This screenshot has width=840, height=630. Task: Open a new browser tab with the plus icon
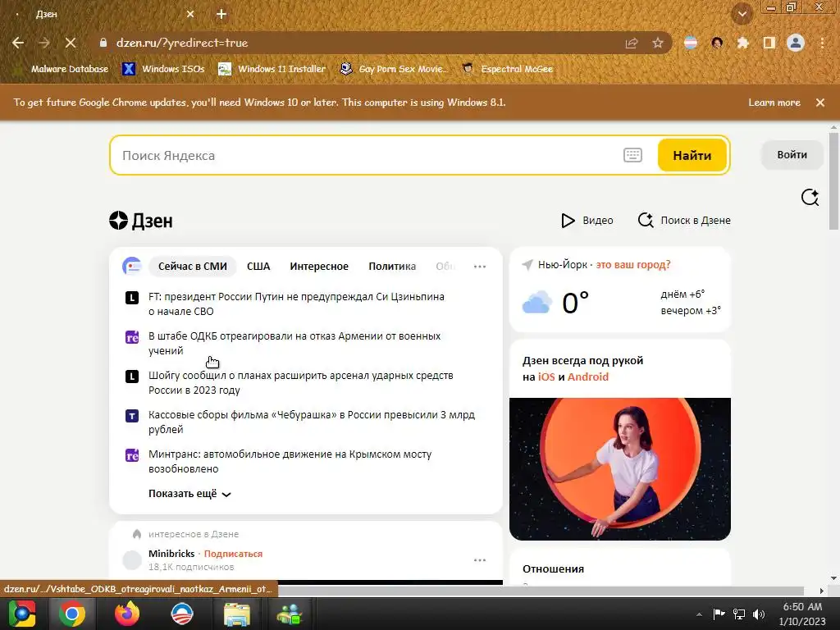[x=221, y=15]
